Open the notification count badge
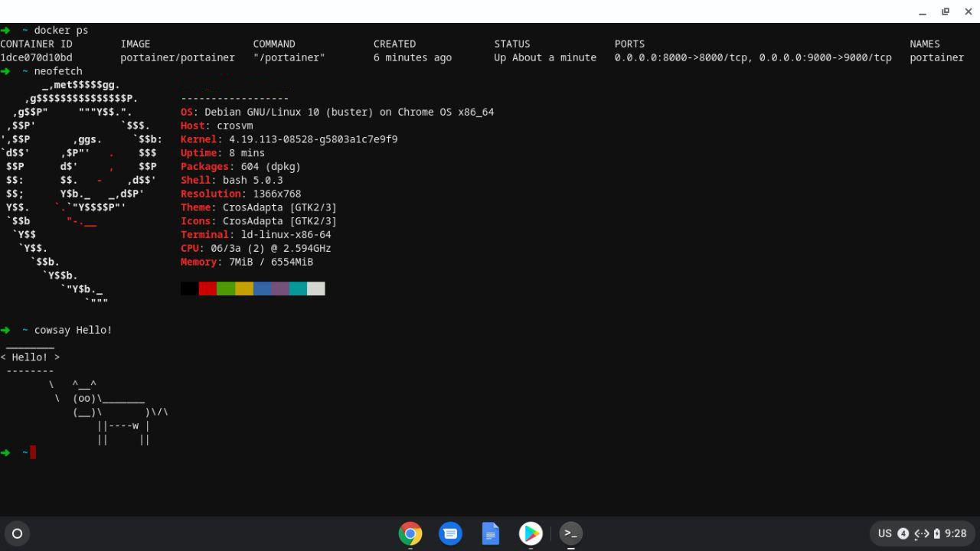The height and width of the screenshot is (551, 980). 903,533
